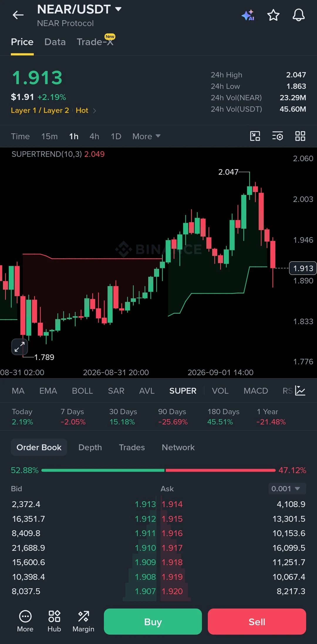Image resolution: width=317 pixels, height=644 pixels.
Task: Add NEAR/USDT to favorites with star icon
Action: click(x=273, y=15)
